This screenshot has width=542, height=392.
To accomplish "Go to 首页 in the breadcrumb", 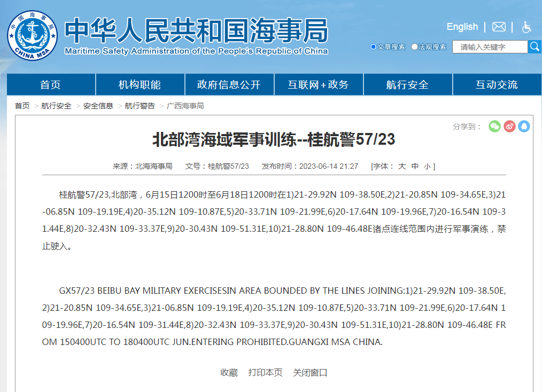I will click(22, 106).
